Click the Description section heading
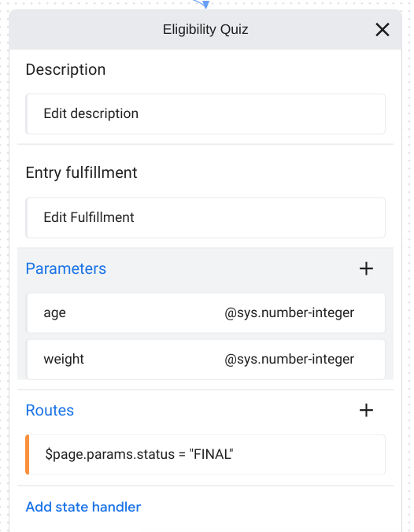The image size is (414, 532). tap(65, 69)
